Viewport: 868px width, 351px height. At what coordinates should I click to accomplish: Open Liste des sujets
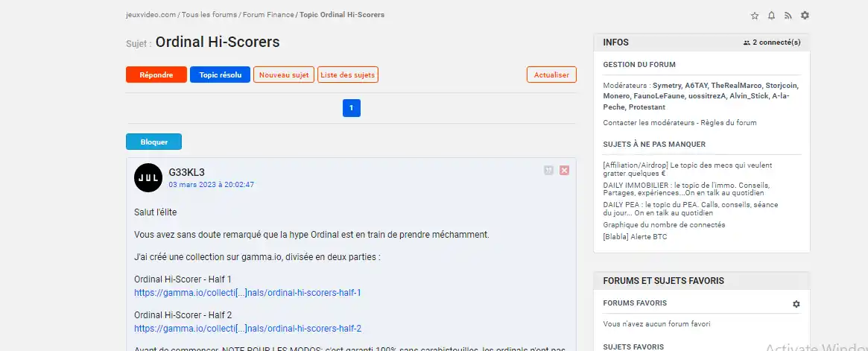(x=348, y=75)
